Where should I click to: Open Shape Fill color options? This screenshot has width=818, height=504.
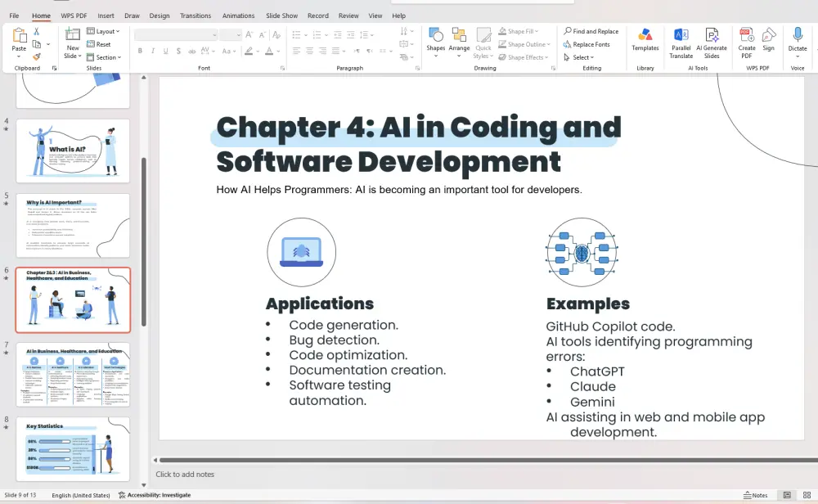coord(518,31)
